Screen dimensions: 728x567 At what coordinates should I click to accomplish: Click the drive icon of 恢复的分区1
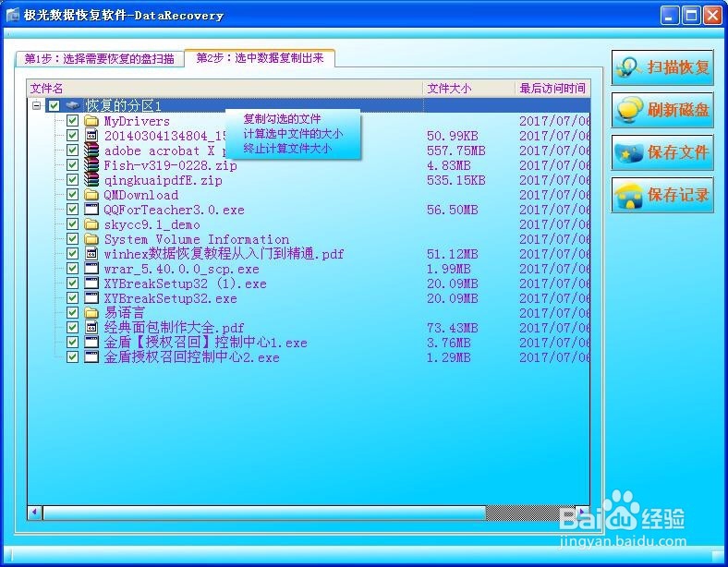pos(73,106)
